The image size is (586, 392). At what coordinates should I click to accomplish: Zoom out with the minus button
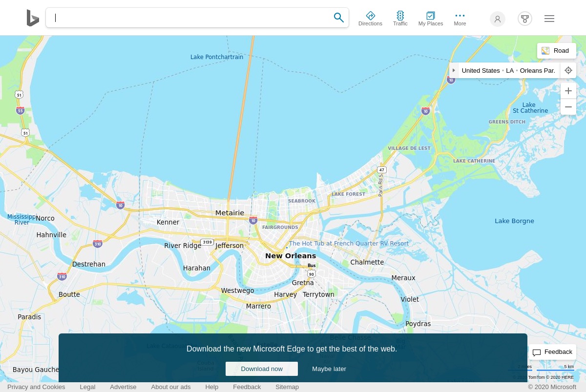pyautogui.click(x=568, y=107)
